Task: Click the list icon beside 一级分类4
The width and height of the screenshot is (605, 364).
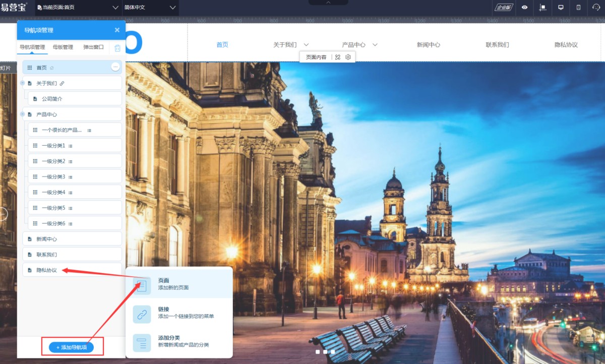Action: point(71,193)
